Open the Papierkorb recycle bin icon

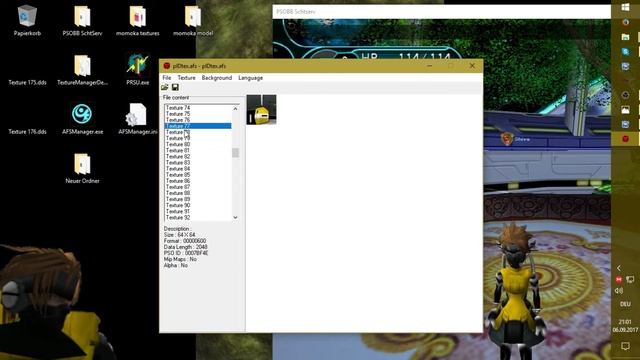click(27, 20)
